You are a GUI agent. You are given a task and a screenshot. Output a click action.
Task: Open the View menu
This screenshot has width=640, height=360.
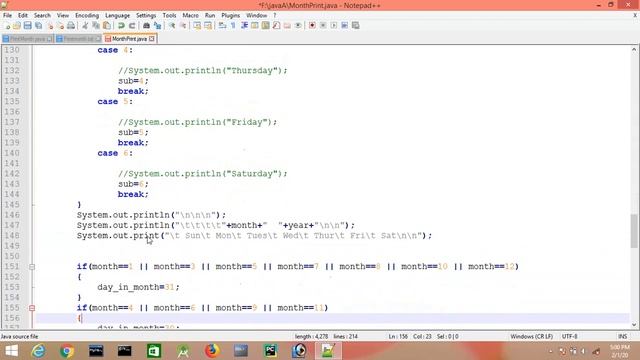[x=62, y=16]
